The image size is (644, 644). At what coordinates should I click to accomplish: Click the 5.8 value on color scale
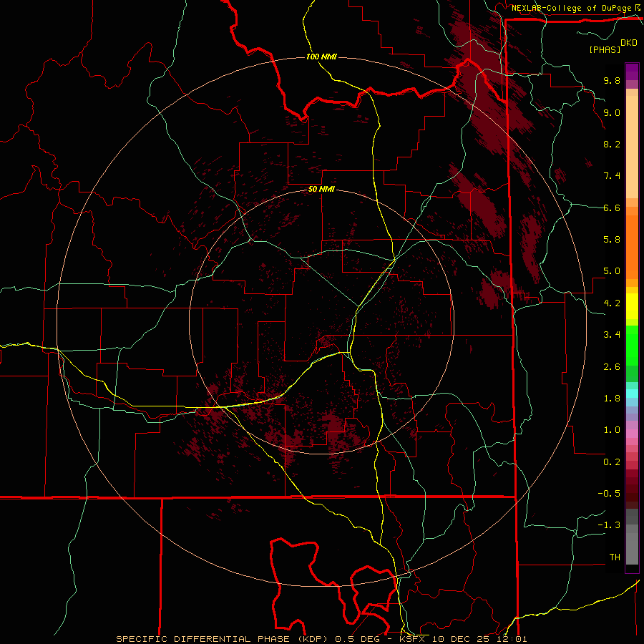pyautogui.click(x=612, y=240)
